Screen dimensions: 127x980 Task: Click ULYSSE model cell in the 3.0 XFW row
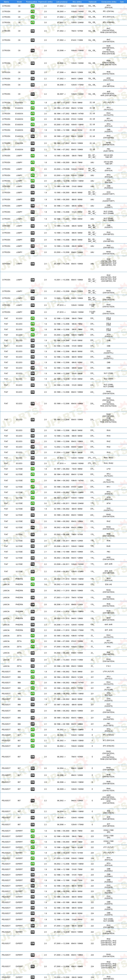point(19,503)
